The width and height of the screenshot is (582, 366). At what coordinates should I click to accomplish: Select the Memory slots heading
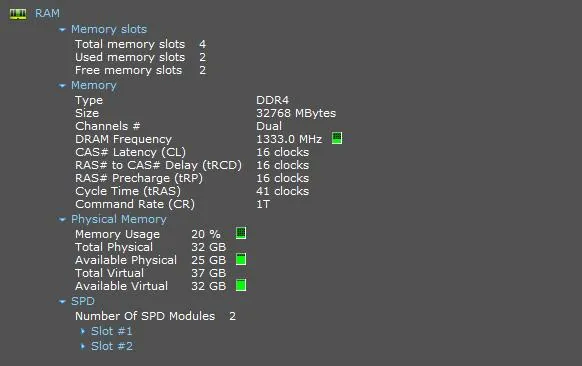click(109, 29)
